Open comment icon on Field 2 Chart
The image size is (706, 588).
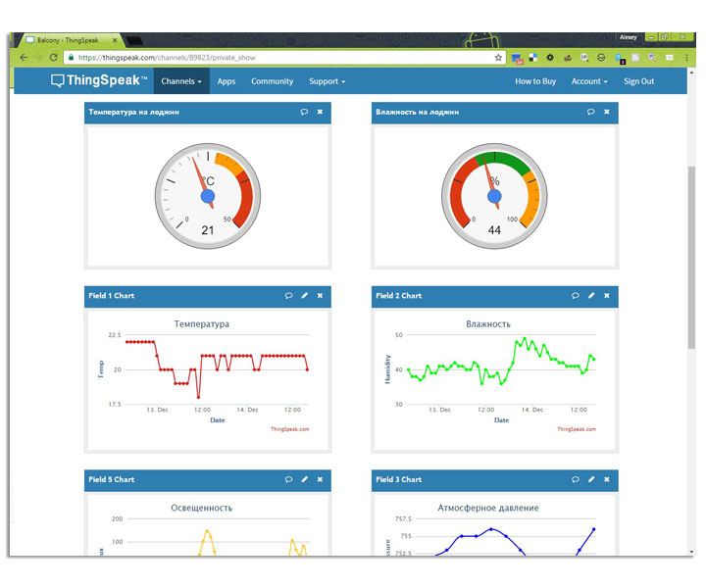tap(576, 295)
